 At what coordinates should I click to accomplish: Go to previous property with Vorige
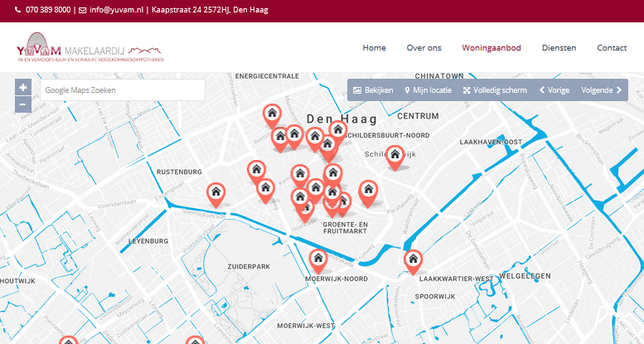click(x=554, y=90)
